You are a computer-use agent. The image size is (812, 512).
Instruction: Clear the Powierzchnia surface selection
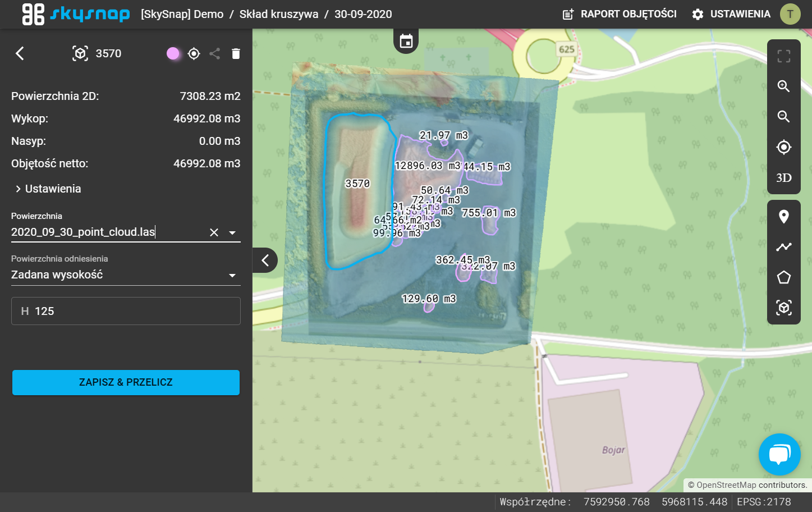pos(214,232)
